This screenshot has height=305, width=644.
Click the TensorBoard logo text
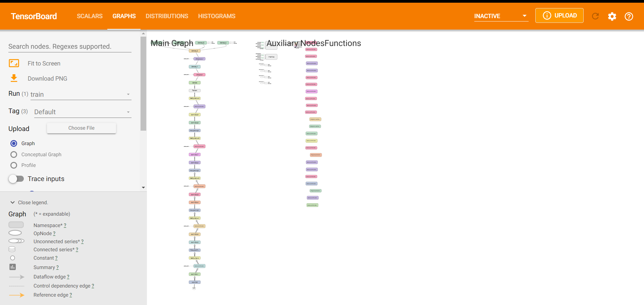[x=34, y=16]
